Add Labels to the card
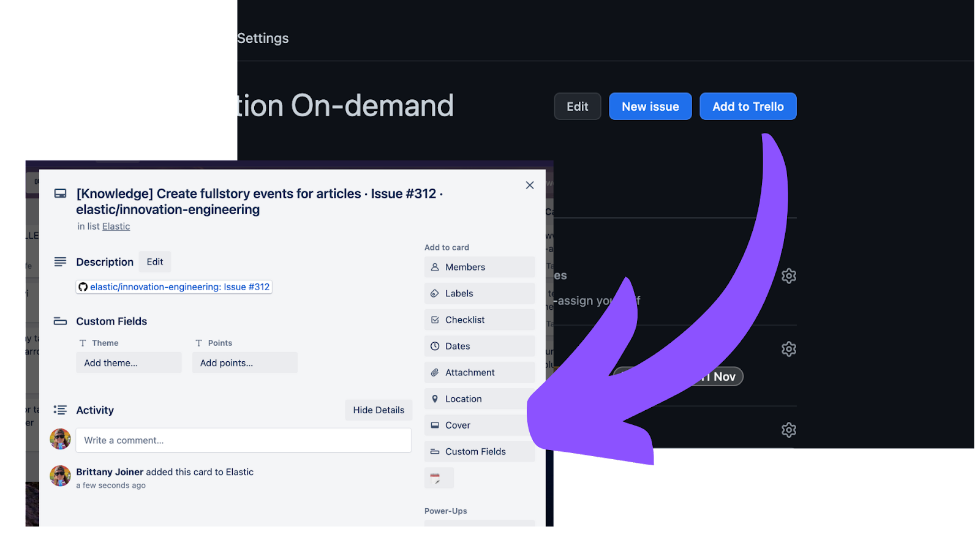The image size is (980, 551). [x=480, y=293]
